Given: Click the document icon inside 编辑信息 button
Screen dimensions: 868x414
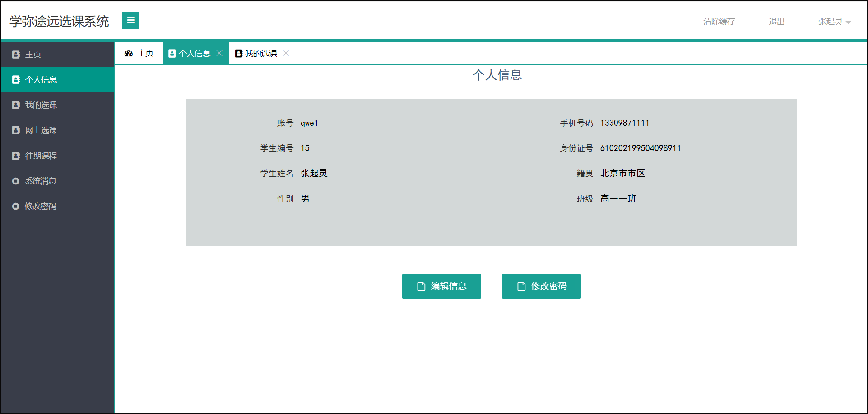Looking at the screenshot, I should coord(421,286).
